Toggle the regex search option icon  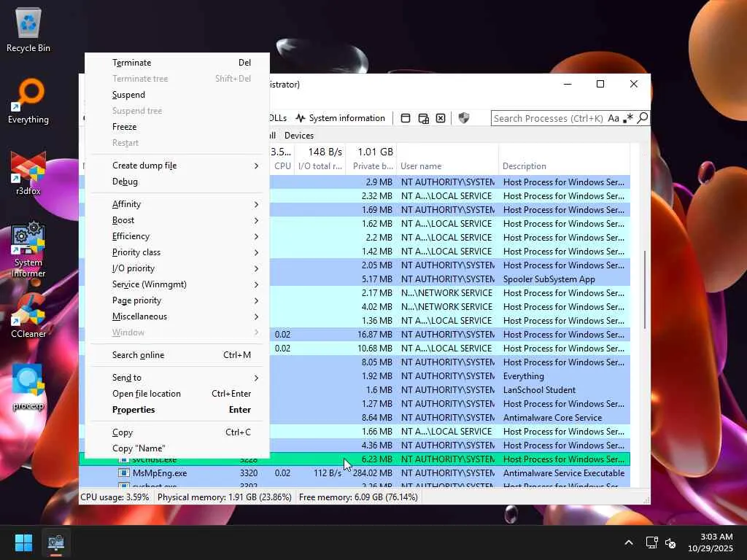pos(628,117)
